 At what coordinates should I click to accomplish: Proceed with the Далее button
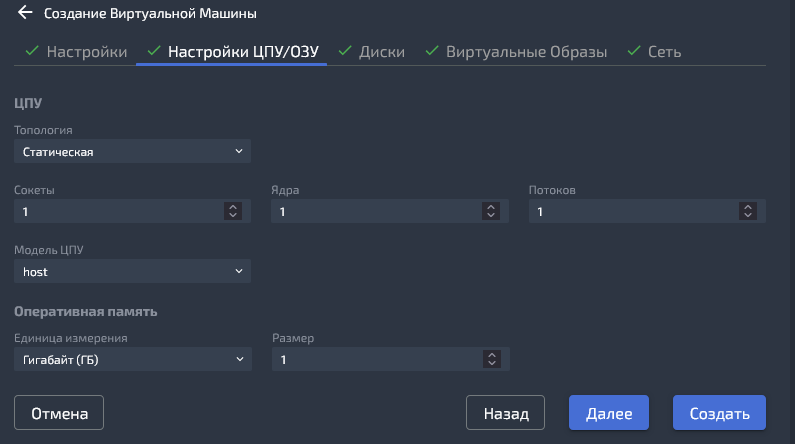point(609,413)
